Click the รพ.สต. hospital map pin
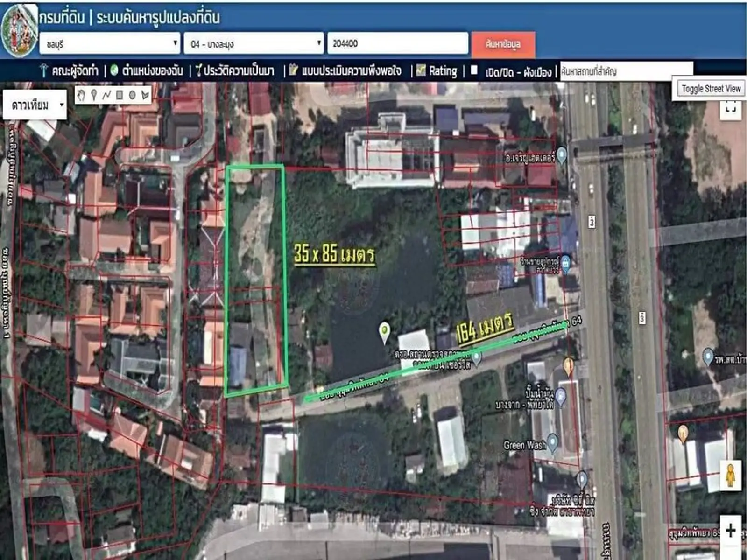 708,357
